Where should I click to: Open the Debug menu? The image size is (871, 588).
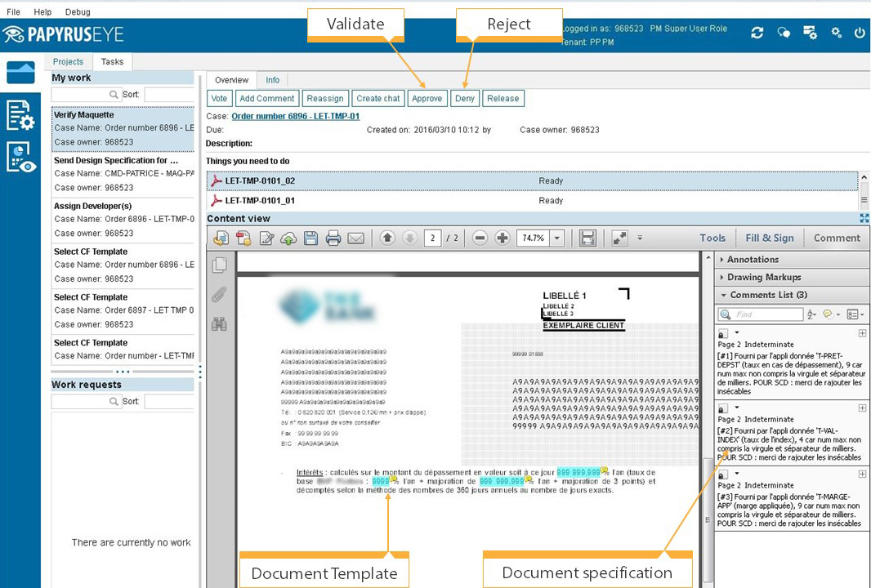point(78,12)
